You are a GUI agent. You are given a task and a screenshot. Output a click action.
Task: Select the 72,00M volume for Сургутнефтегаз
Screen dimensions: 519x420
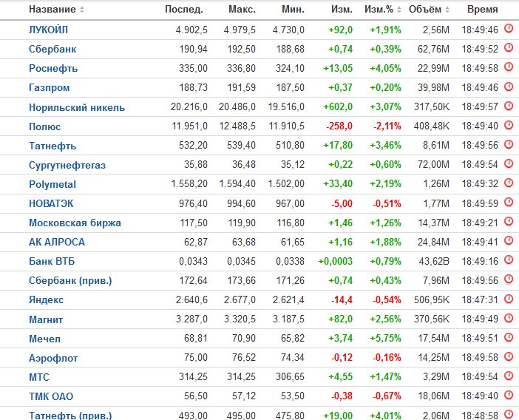point(433,164)
